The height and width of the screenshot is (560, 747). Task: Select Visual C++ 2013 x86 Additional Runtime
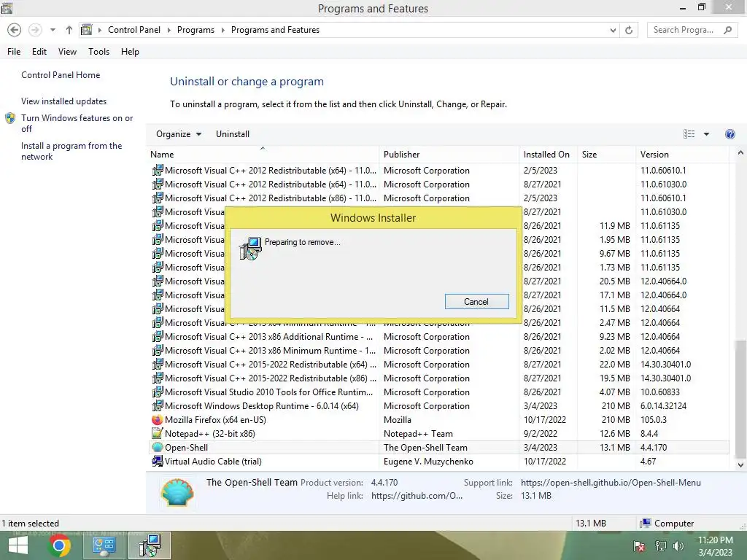click(439, 337)
